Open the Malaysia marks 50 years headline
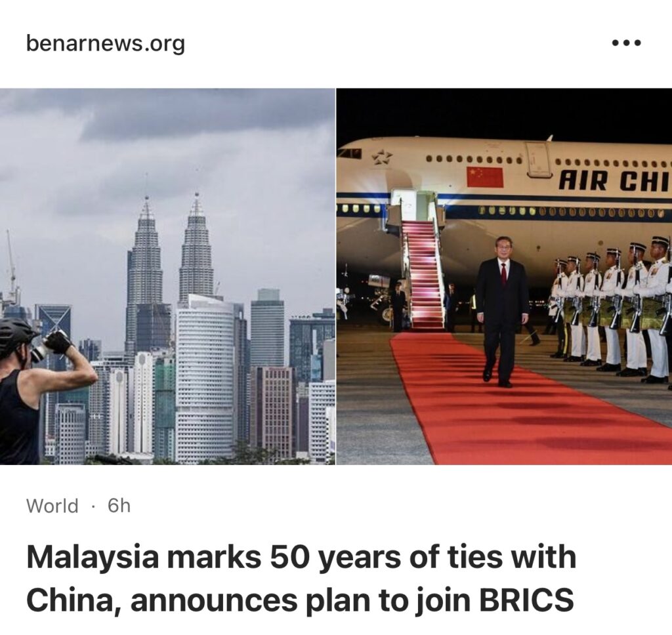The width and height of the screenshot is (672, 635). coord(301,577)
